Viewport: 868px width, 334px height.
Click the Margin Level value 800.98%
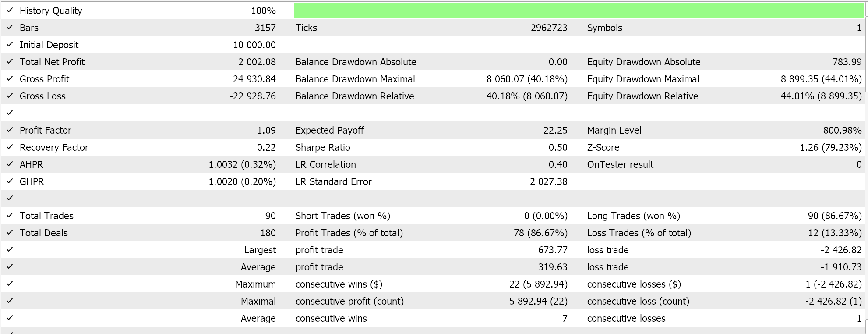click(x=842, y=130)
